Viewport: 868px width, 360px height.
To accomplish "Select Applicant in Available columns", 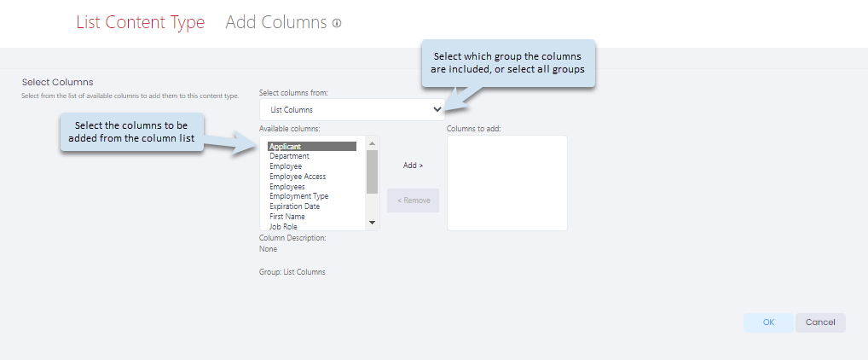I will [312, 147].
